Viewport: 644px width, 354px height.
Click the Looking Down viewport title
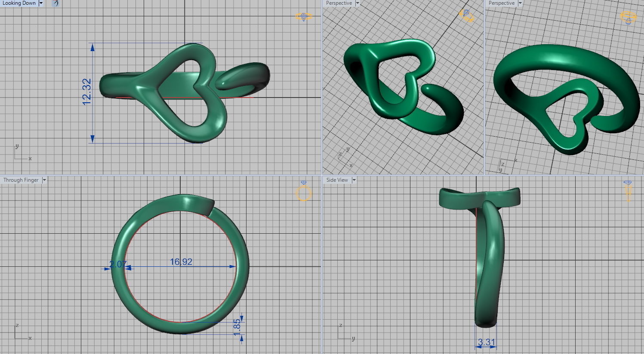tap(19, 3)
